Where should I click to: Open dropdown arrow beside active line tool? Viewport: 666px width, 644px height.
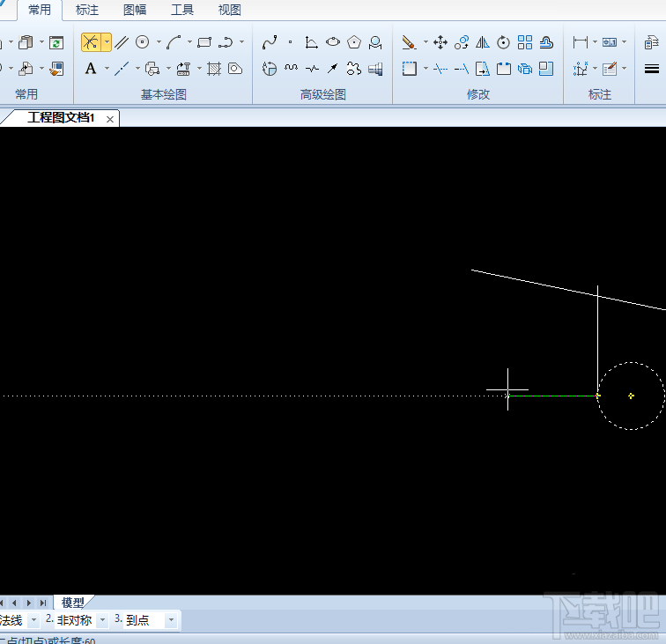click(107, 42)
